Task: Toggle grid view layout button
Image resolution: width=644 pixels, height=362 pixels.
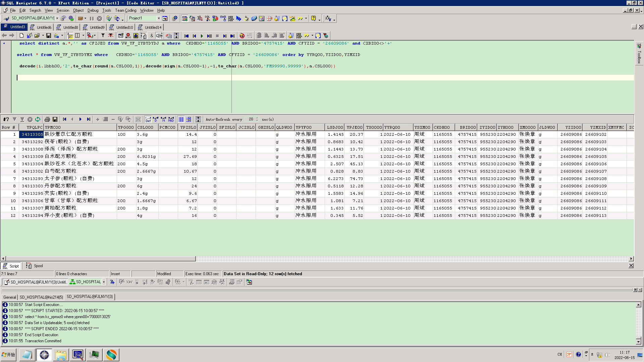Action: coord(181,119)
